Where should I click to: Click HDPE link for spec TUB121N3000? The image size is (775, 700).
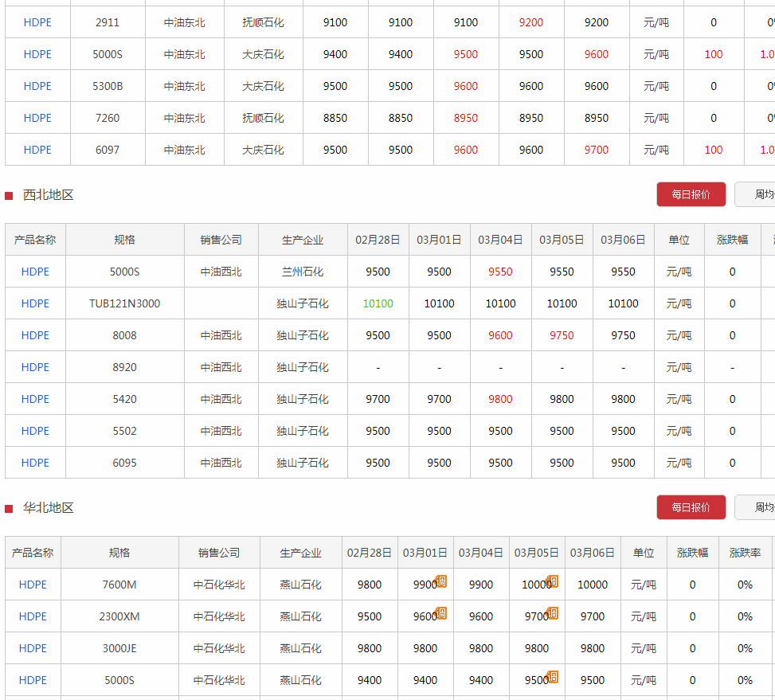[35, 303]
